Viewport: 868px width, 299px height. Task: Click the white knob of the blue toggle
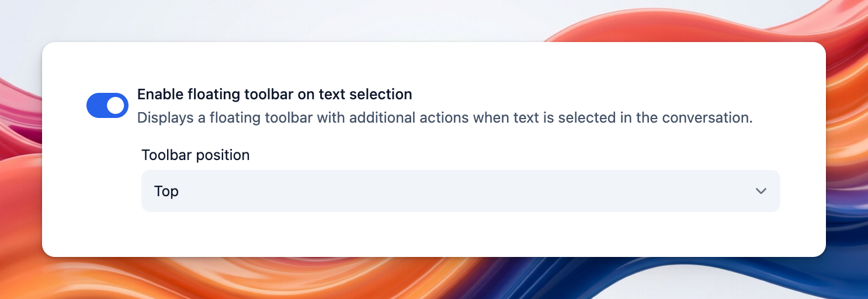point(116,105)
